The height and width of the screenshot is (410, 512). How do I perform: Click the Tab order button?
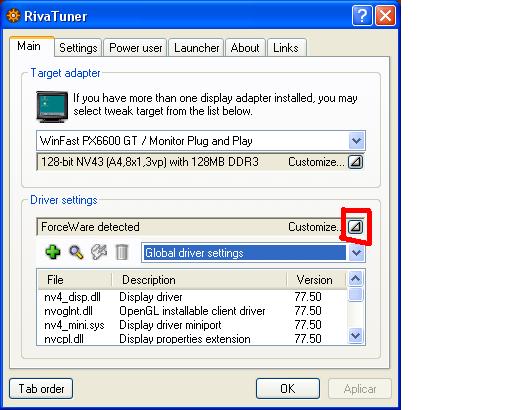(41, 389)
